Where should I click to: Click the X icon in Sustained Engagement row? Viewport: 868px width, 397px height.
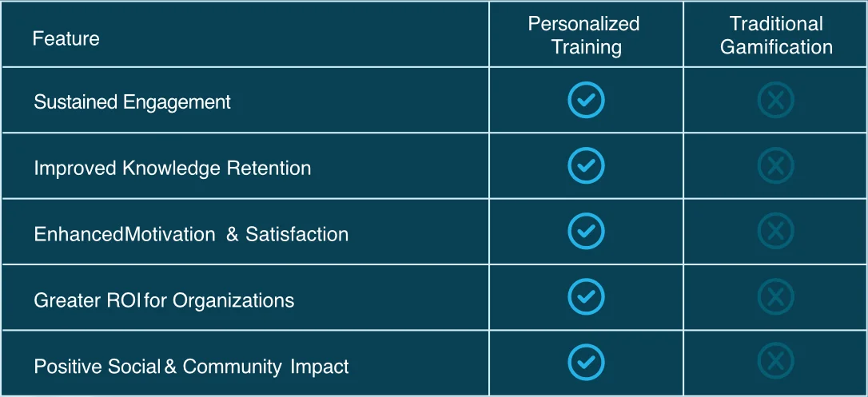coord(775,101)
